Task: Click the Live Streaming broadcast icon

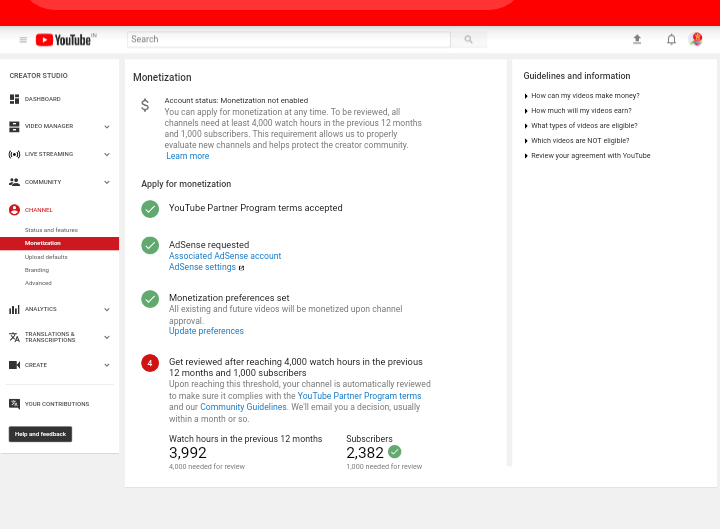Action: click(x=14, y=154)
